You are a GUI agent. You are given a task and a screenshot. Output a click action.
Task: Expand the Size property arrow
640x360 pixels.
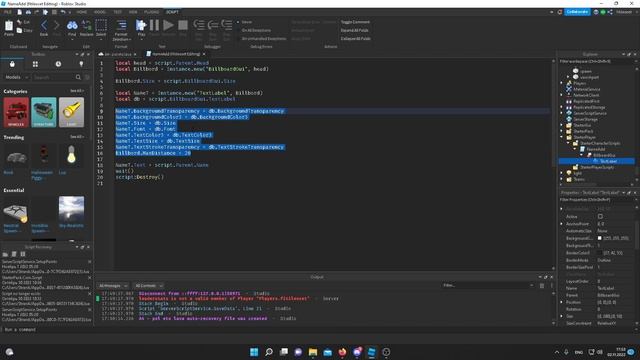562,316
